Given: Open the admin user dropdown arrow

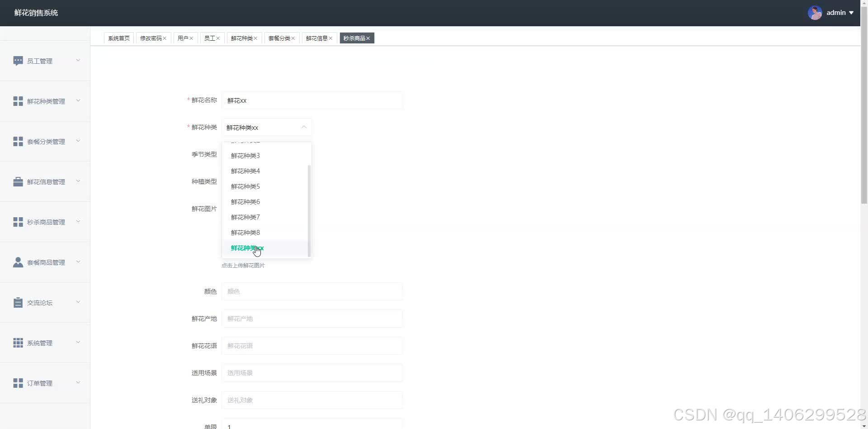Looking at the screenshot, I should click(x=851, y=13).
